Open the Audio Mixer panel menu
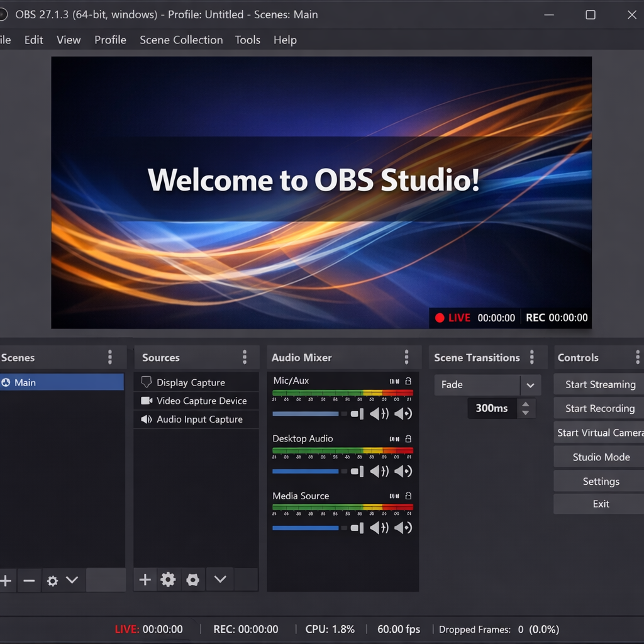The image size is (644, 644). (408, 357)
